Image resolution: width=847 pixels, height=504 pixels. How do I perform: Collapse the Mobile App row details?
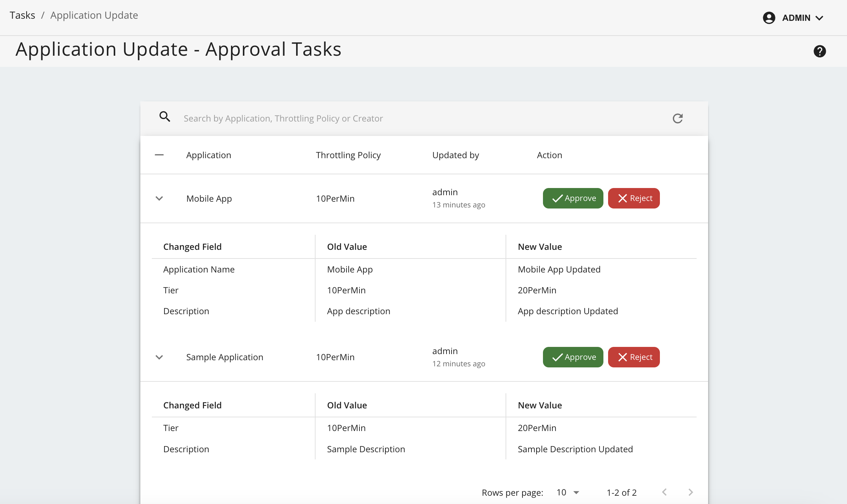point(159,198)
